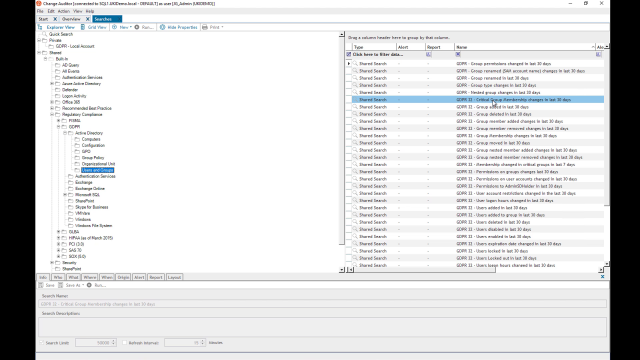The image size is (640, 360).
Task: Select the Group Policy folder icon
Action: point(78,158)
